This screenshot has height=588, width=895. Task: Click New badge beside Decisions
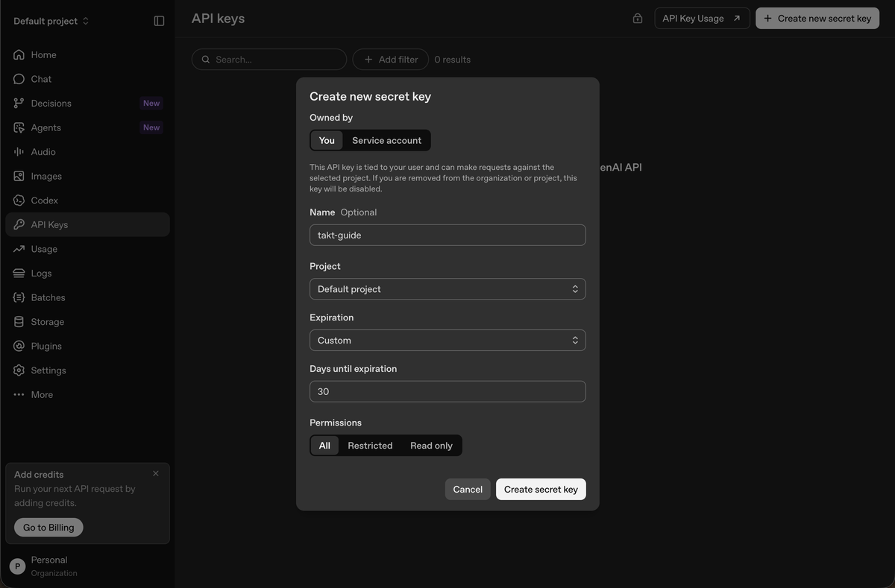151,103
